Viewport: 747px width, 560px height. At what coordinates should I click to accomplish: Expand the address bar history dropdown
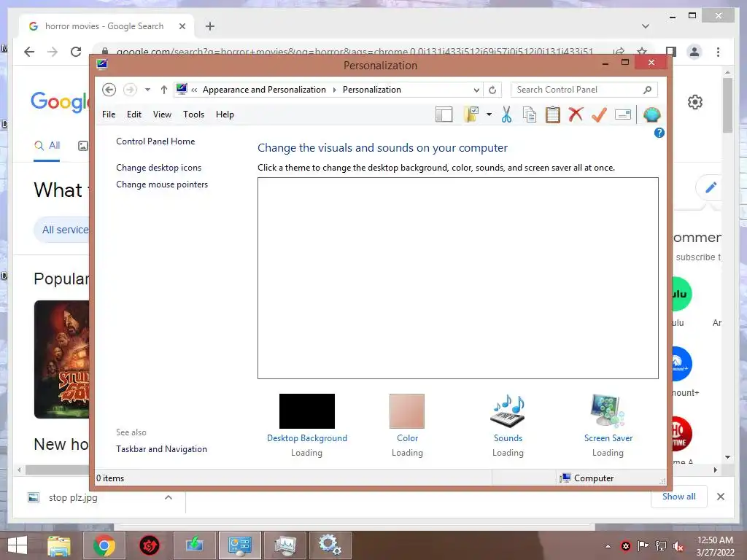[476, 90]
